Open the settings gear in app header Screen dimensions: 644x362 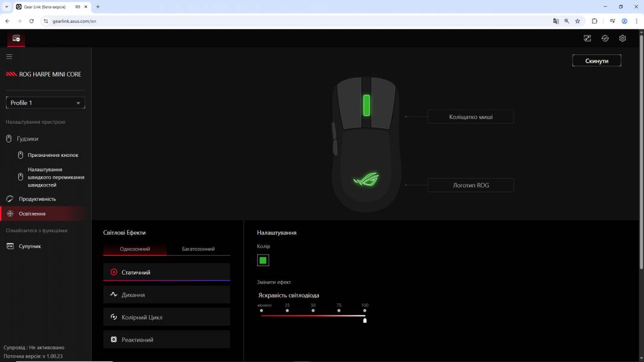622,38
